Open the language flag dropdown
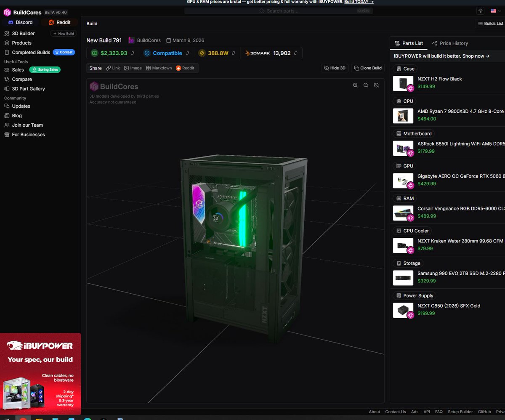Image resolution: width=505 pixels, height=420 pixels. [495, 11]
